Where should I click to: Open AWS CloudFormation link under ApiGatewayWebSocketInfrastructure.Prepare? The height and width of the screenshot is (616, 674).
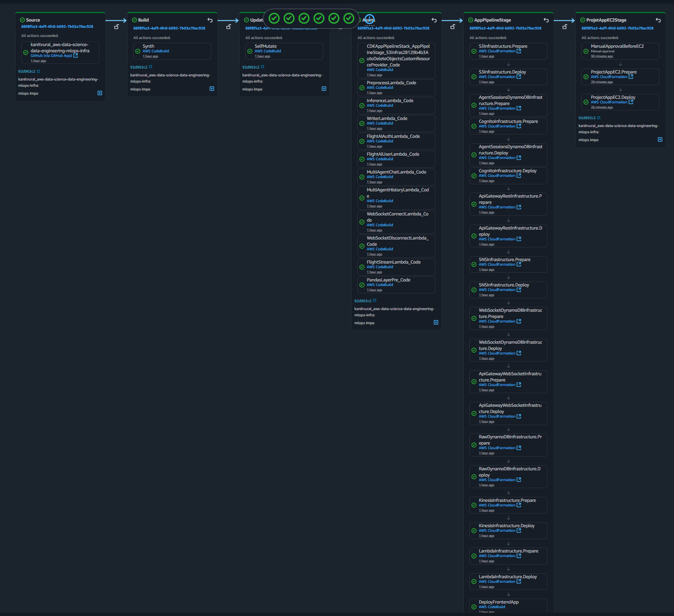pyautogui.click(x=497, y=385)
